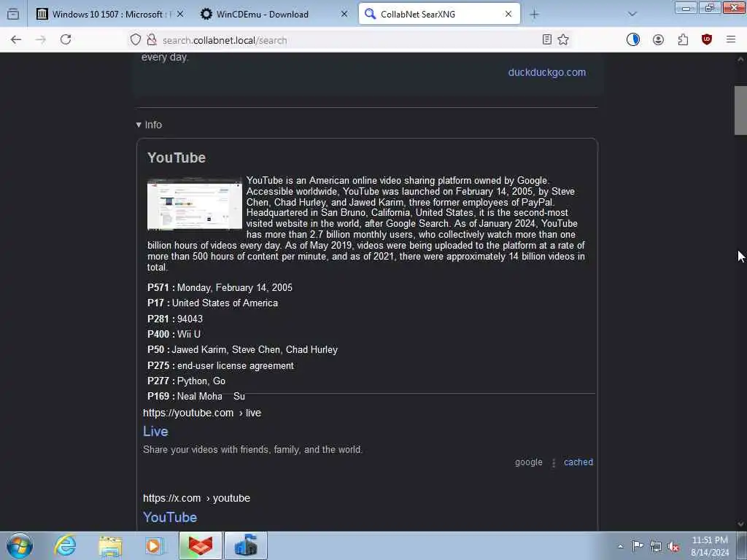Viewport: 747px width, 560px height.
Task: Open the duckduckgo.com link
Action: click(547, 72)
